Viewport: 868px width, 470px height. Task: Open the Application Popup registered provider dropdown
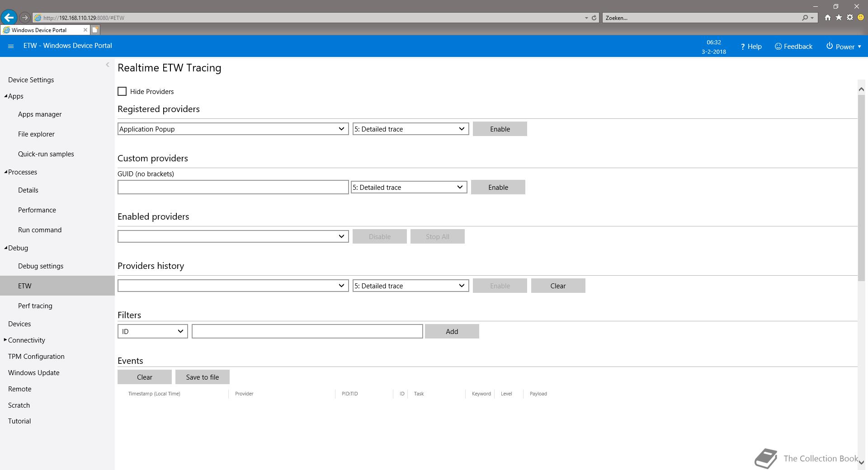(x=233, y=129)
